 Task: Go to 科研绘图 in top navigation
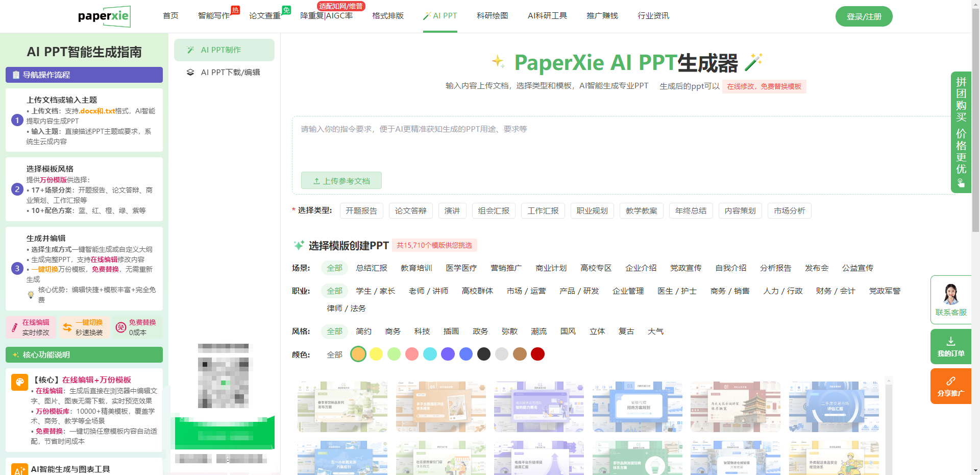[492, 16]
